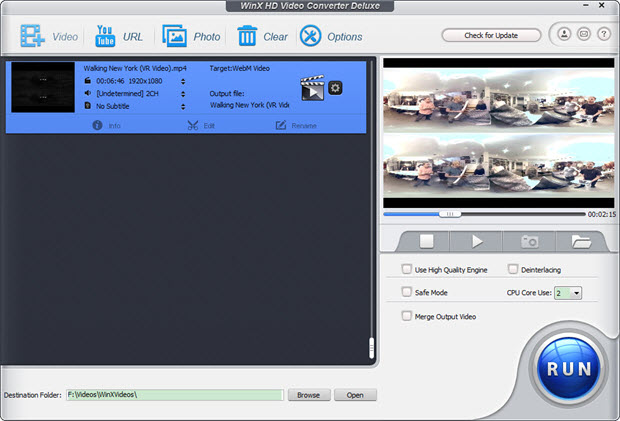Image resolution: width=620 pixels, height=421 pixels.
Task: Open the Options settings
Action: point(331,36)
